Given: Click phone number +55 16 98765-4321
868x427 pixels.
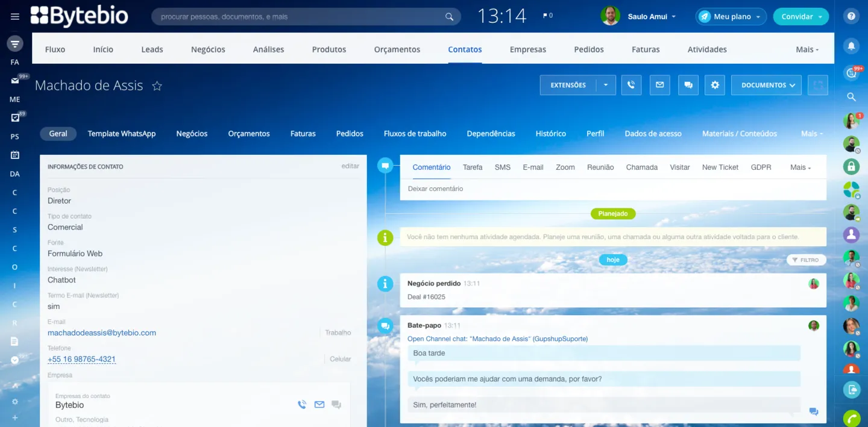Looking at the screenshot, I should [x=81, y=359].
